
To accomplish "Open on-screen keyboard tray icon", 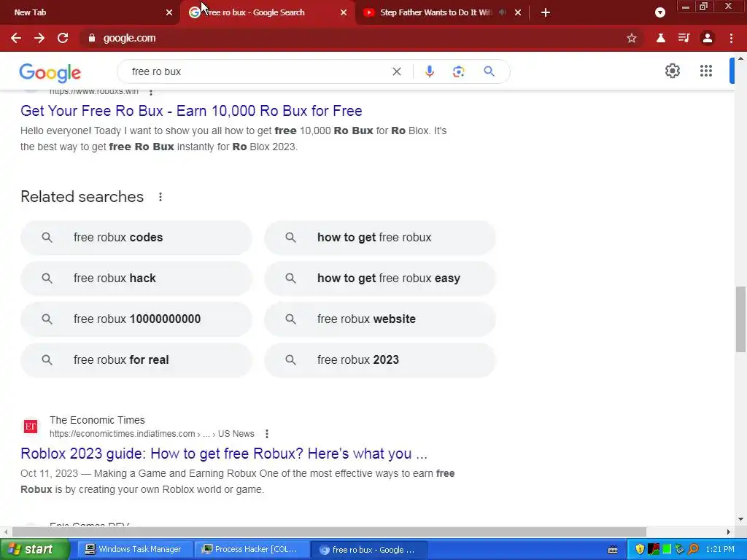I will pos(613,550).
